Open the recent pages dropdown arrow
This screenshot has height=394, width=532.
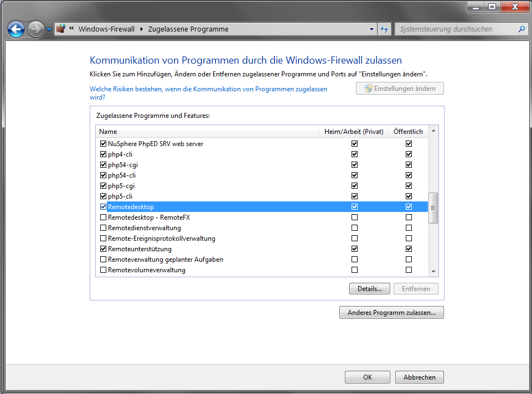49,29
